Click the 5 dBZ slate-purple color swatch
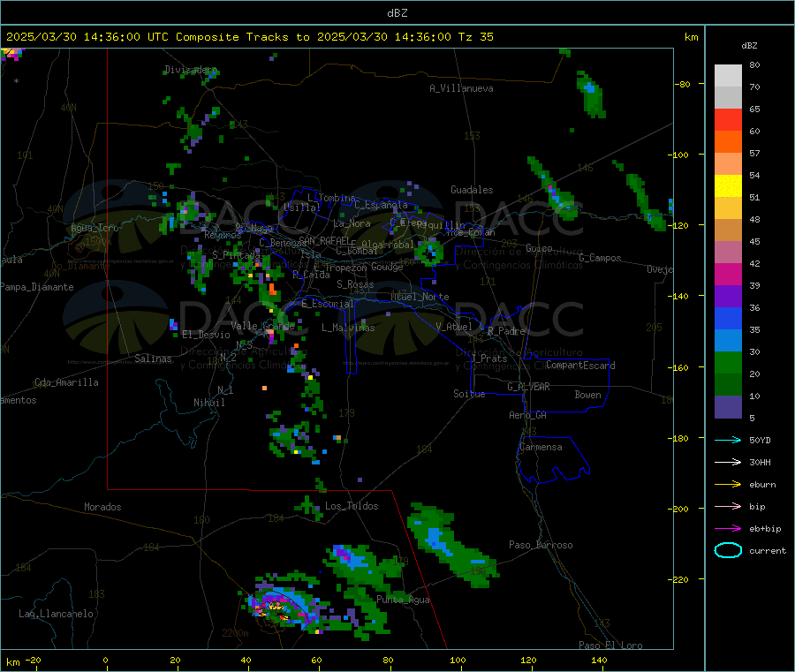The image size is (795, 672). (728, 407)
